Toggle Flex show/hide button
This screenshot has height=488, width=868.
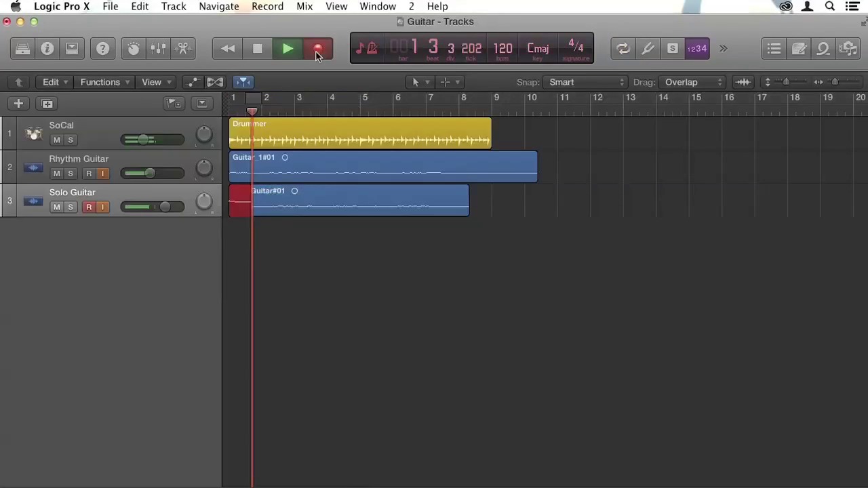[215, 82]
